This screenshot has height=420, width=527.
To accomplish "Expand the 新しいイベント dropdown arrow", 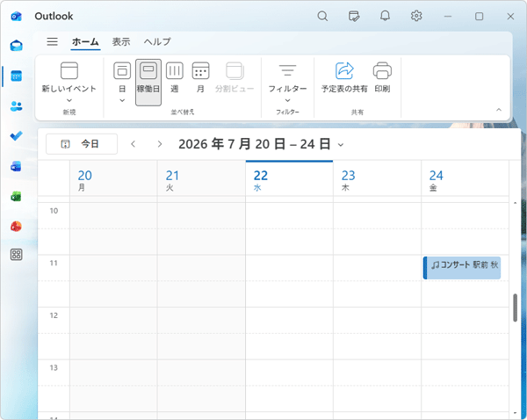I will [69, 100].
